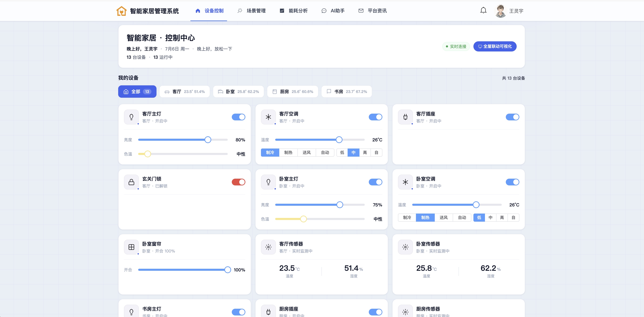
Task: Set 卧室空调 mode to 制冷
Action: pos(407,218)
